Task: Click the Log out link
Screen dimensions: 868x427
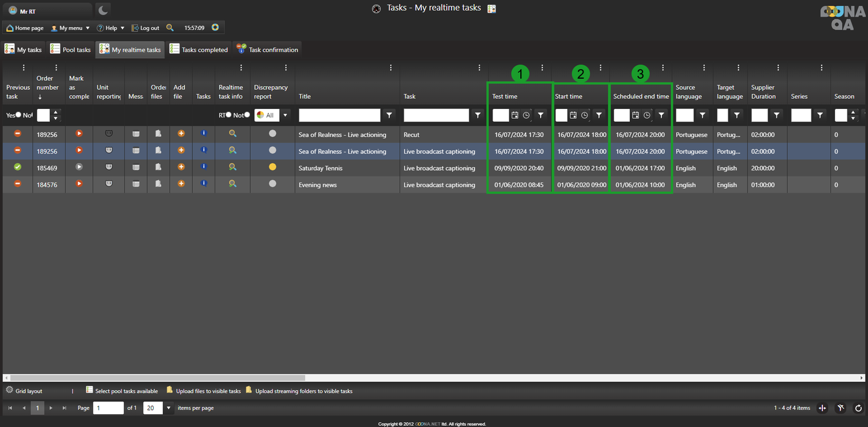Action: click(x=145, y=28)
